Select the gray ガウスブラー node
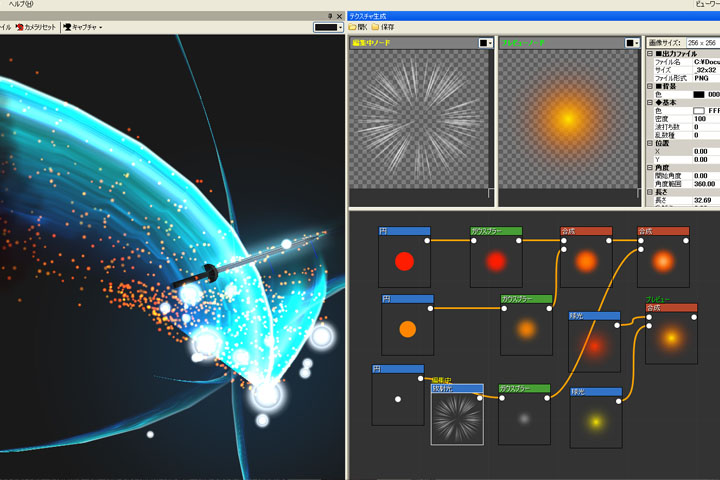 (524, 414)
